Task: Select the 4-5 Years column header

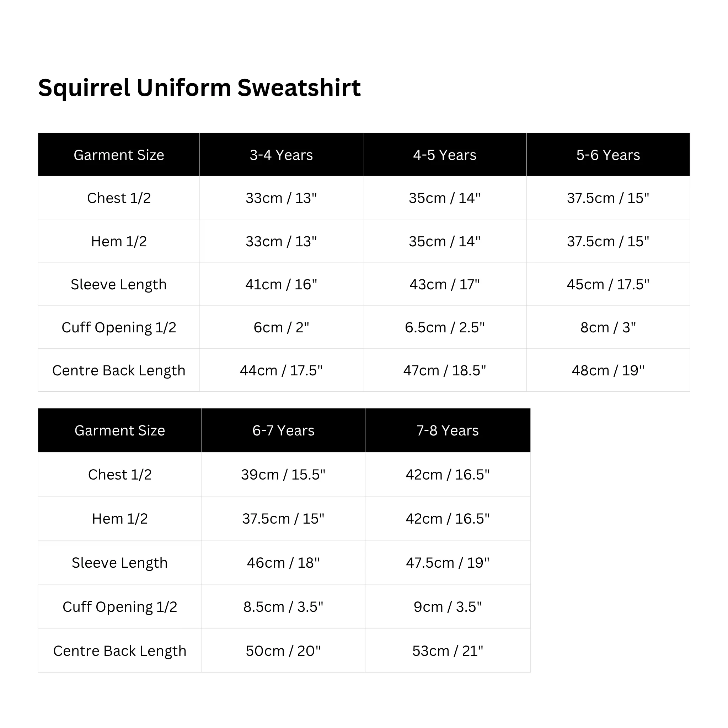Action: [x=445, y=155]
